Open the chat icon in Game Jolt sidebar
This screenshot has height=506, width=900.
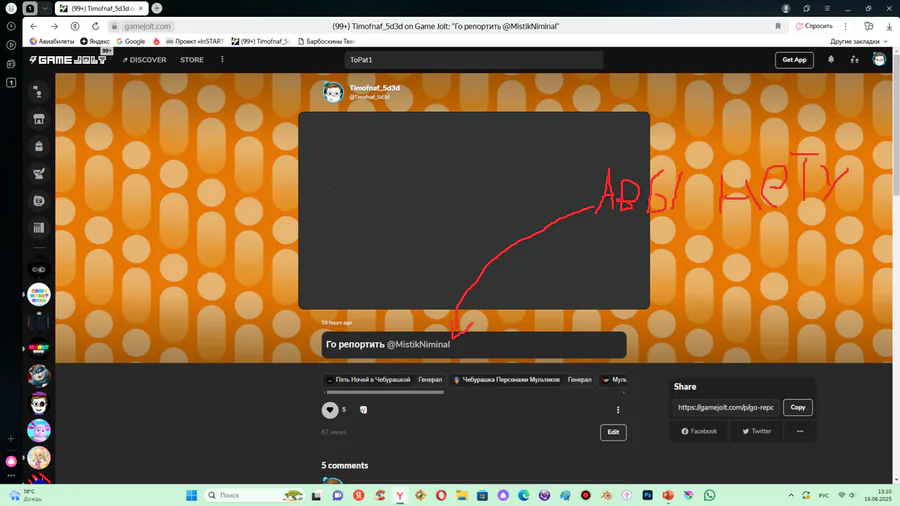pyautogui.click(x=38, y=92)
